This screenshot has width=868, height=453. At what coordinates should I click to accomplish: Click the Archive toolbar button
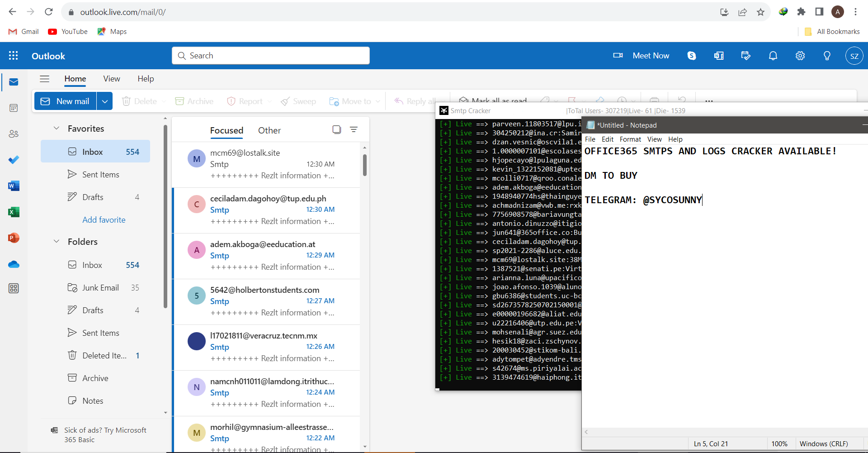194,101
